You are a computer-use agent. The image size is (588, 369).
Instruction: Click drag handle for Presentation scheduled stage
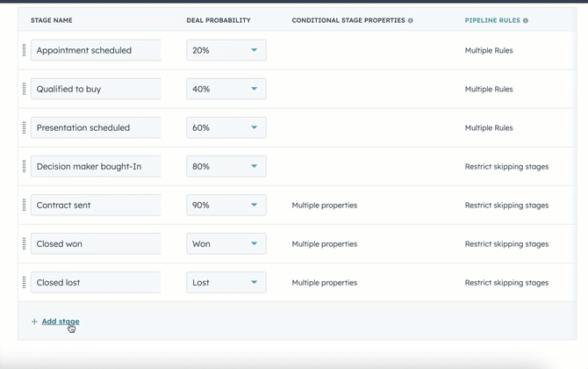click(24, 128)
